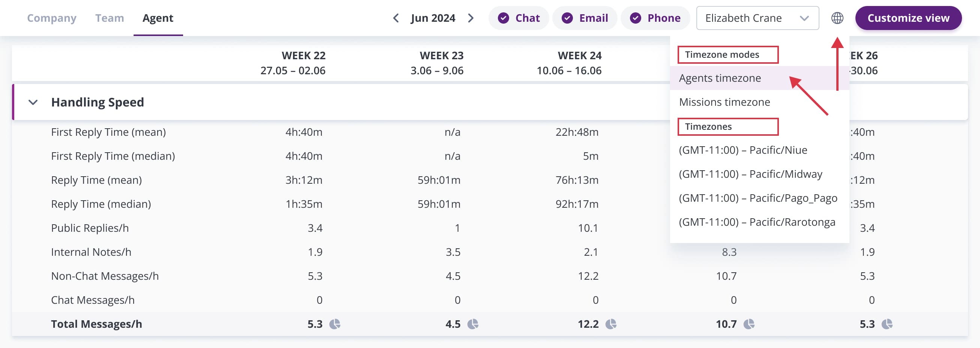
Task: Advance to next month with right arrow
Action: 470,18
